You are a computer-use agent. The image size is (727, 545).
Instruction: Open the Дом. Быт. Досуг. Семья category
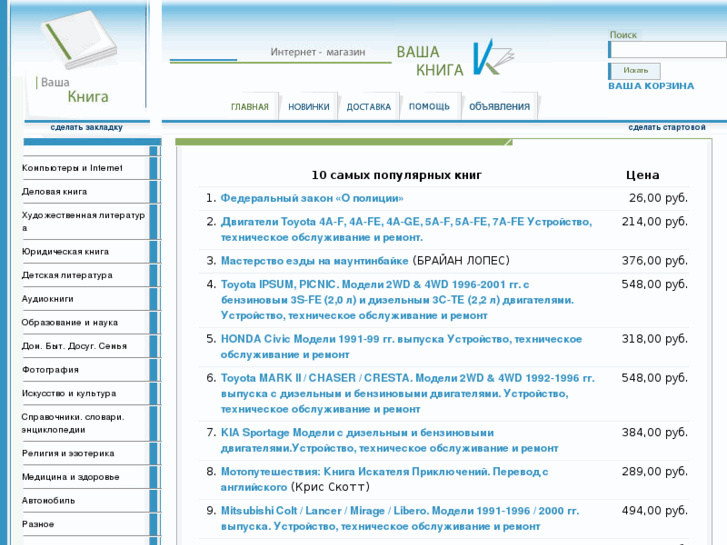coord(74,346)
